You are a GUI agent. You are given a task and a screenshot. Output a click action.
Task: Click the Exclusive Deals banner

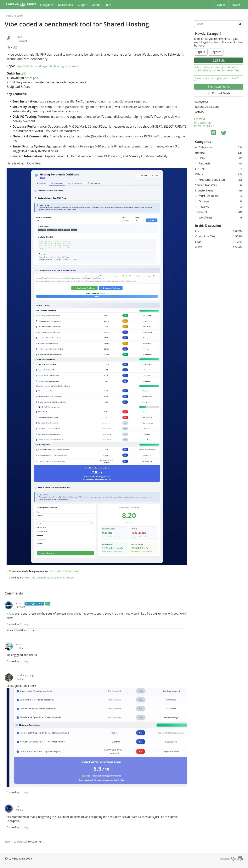[x=219, y=87]
